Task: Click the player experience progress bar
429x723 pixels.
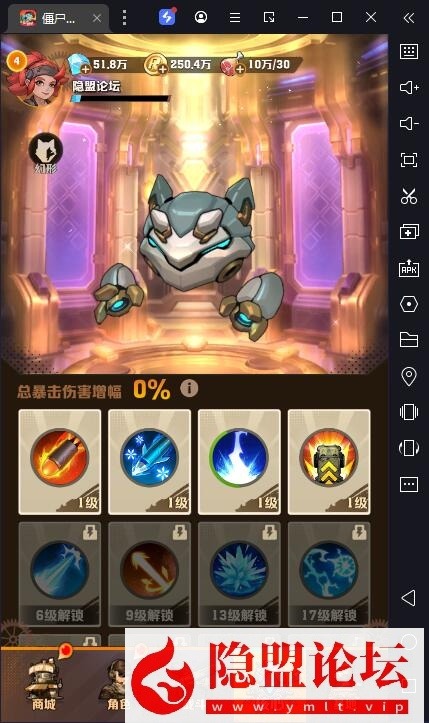Action: 122,98
